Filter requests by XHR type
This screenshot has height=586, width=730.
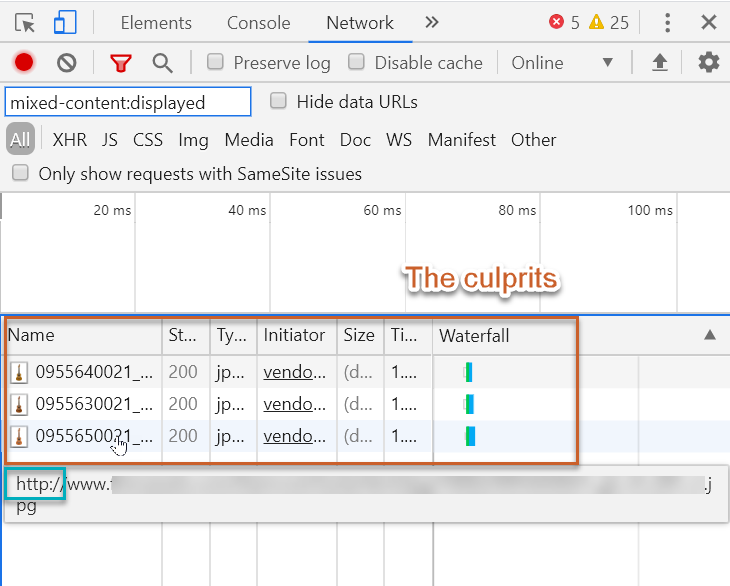pos(70,140)
